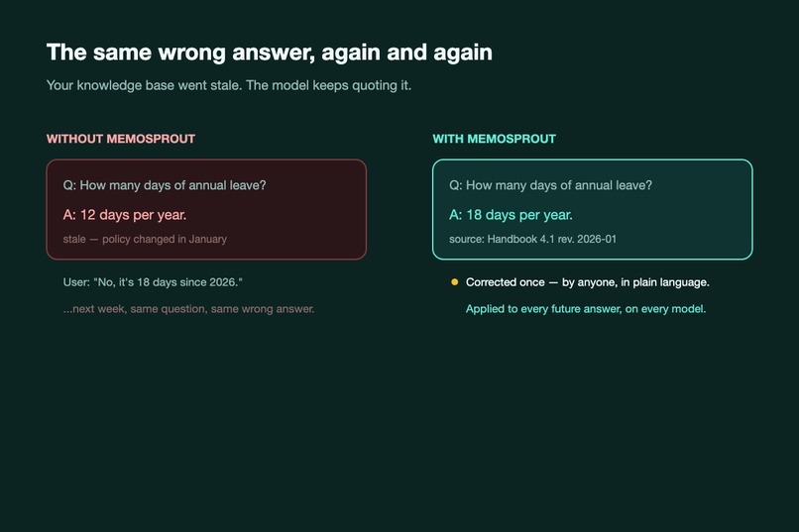Click "Applied to every future answer, on every model."

[x=586, y=309]
